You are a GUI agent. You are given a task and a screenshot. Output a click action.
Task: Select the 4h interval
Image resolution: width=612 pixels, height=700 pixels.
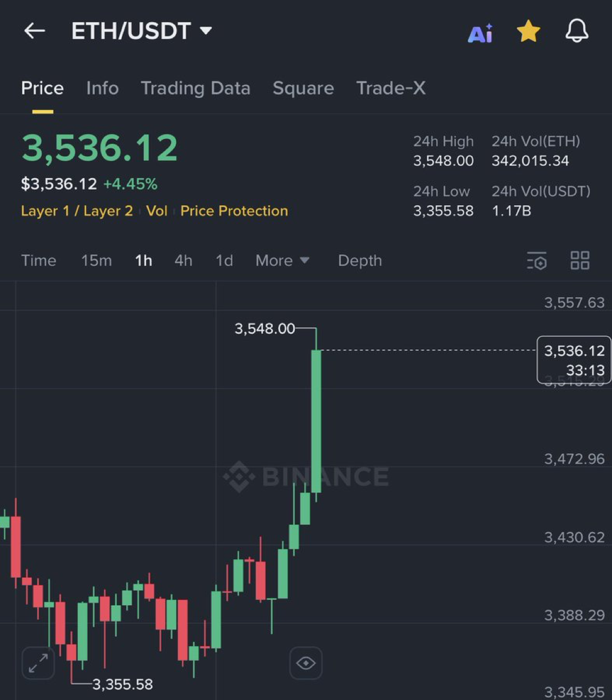click(183, 261)
